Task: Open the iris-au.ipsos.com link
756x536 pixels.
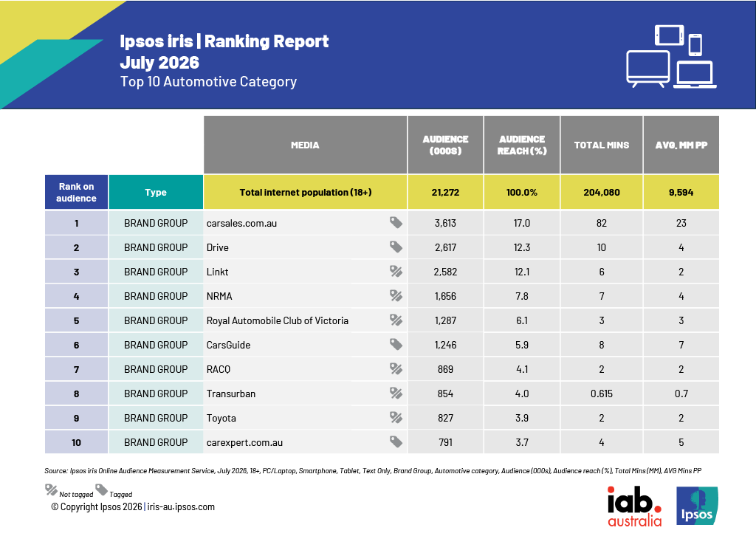Action: click(x=181, y=506)
